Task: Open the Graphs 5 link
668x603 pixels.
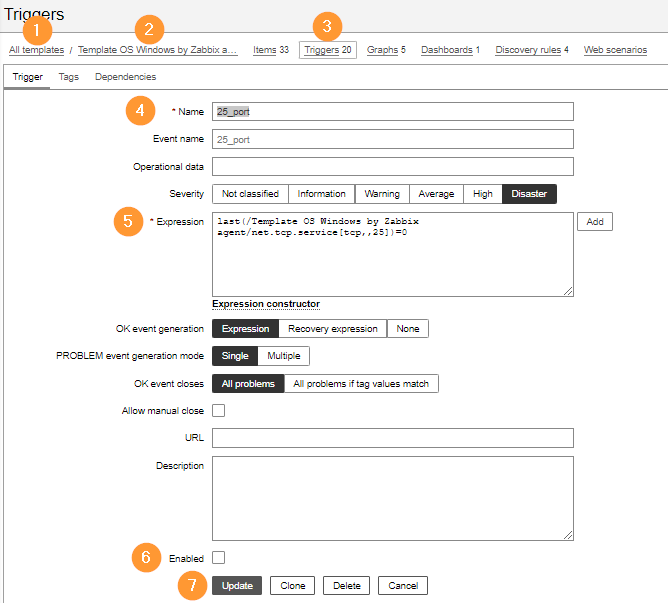Action: coord(386,50)
